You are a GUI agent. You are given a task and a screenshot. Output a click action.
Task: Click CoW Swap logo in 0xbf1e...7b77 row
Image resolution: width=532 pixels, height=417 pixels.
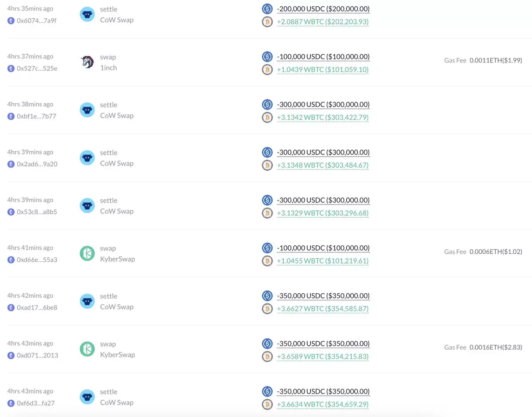87,110
